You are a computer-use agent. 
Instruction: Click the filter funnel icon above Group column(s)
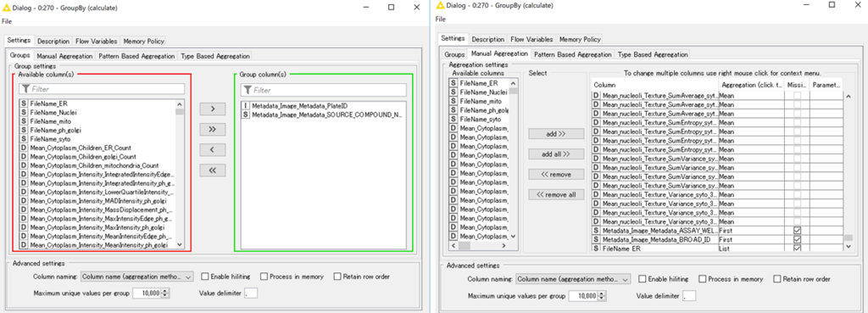(248, 90)
